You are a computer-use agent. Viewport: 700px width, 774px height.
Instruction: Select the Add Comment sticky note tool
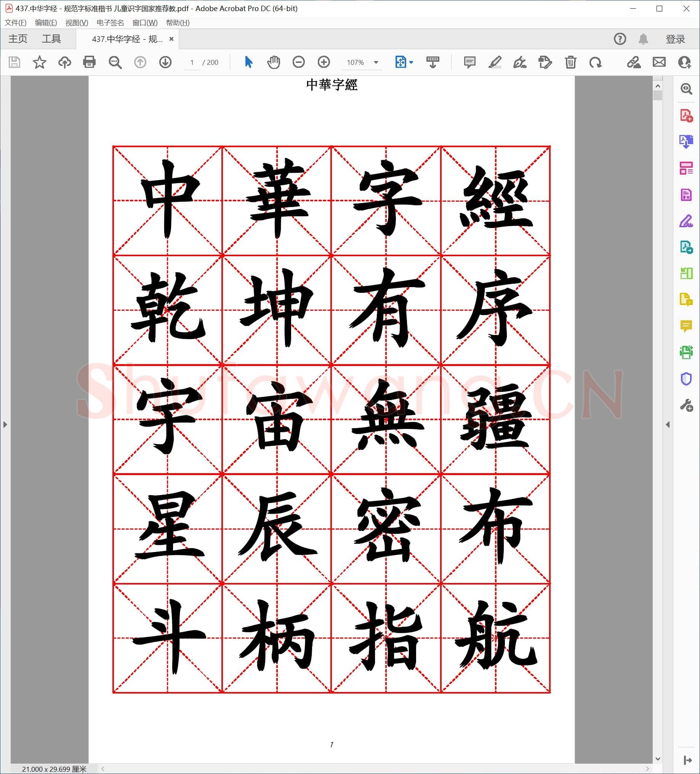pyautogui.click(x=469, y=62)
